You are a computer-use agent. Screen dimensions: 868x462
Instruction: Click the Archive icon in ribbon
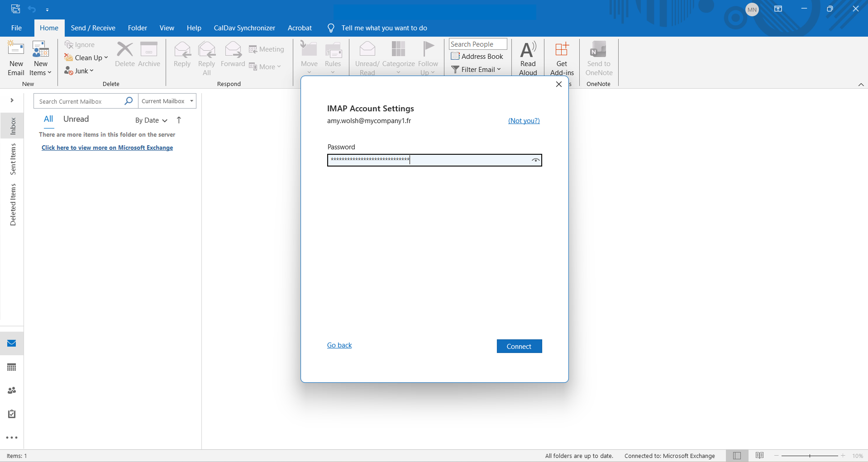149,49
